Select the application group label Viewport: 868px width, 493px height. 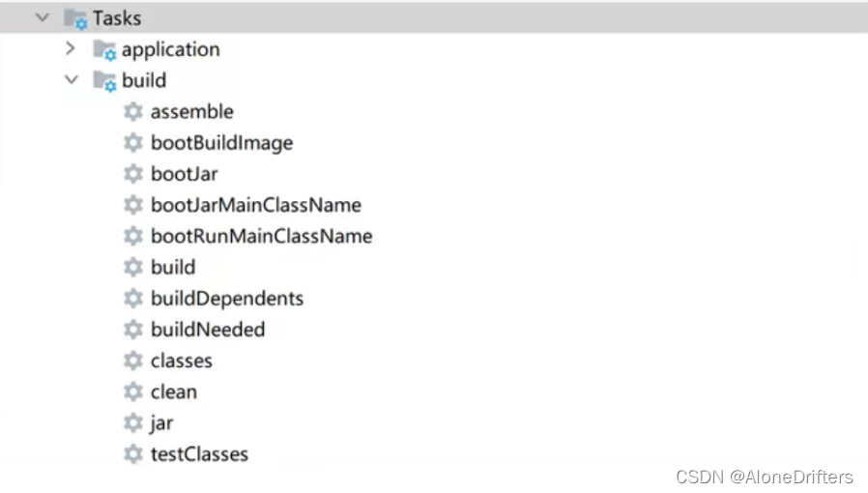pos(170,50)
